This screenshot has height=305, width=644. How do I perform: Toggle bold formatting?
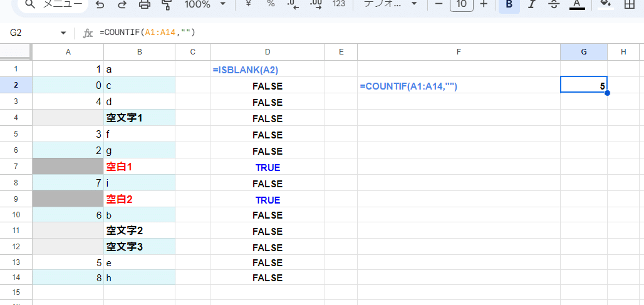click(509, 5)
